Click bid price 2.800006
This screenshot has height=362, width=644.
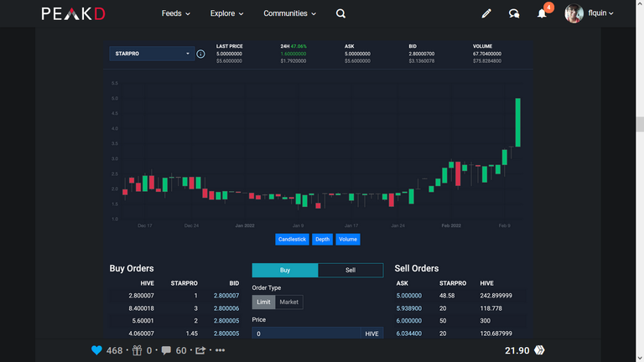click(x=226, y=308)
